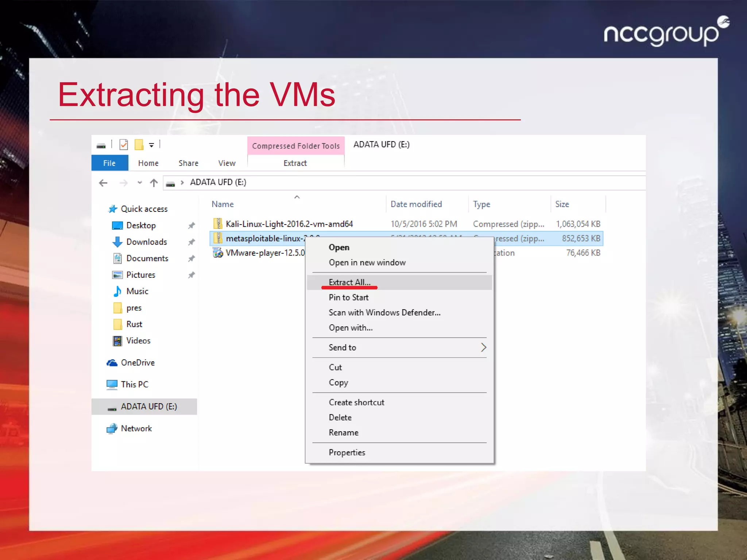Click the Downloads blue arrow icon
This screenshot has width=747, height=560.
point(117,242)
